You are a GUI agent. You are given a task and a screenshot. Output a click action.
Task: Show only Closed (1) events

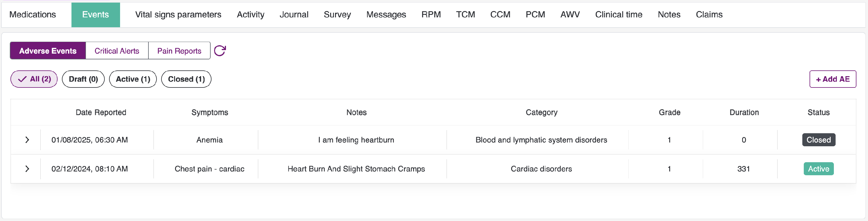pos(186,79)
